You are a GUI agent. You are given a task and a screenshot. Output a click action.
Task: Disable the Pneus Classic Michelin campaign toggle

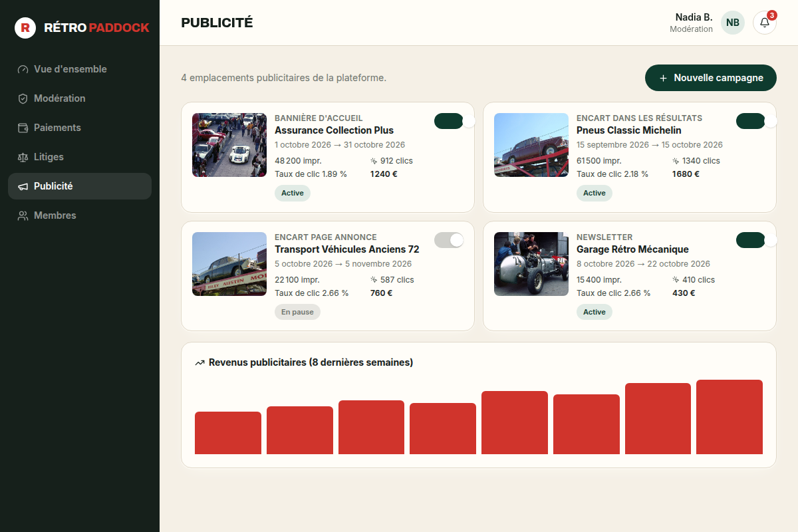[751, 121]
